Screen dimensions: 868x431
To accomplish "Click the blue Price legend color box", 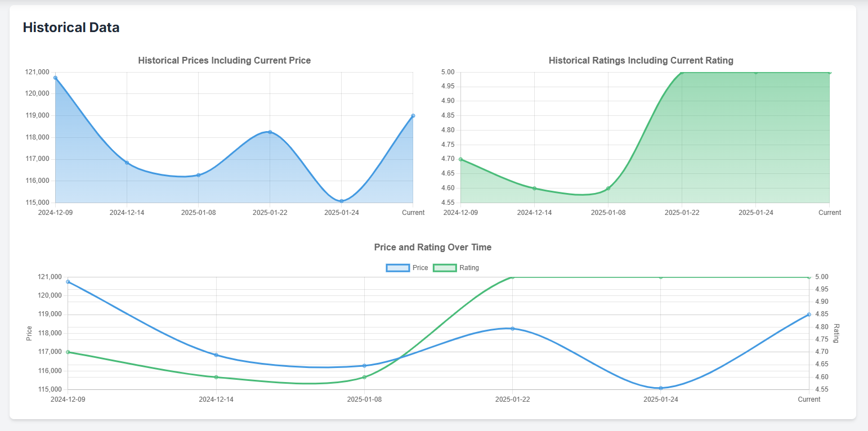I will pyautogui.click(x=397, y=268).
